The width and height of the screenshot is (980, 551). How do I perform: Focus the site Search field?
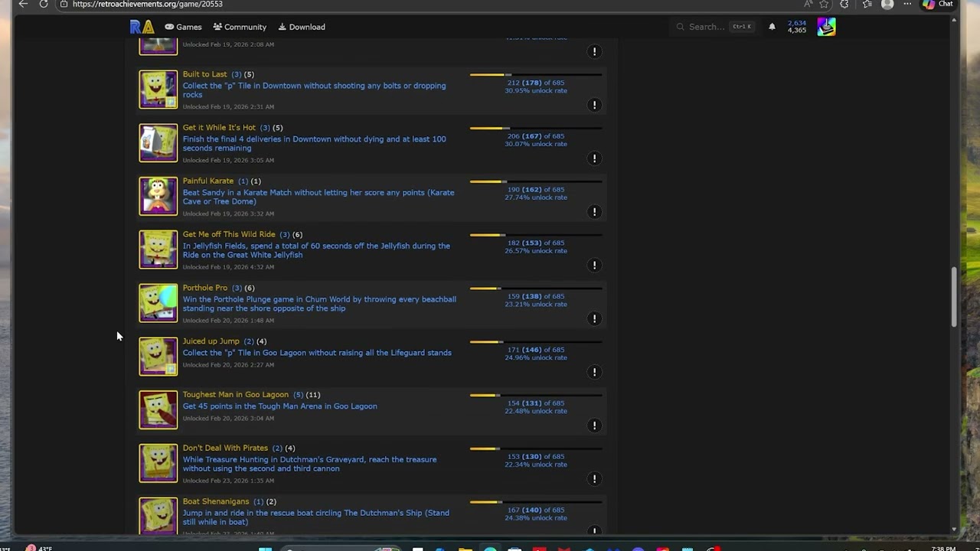pyautogui.click(x=714, y=27)
